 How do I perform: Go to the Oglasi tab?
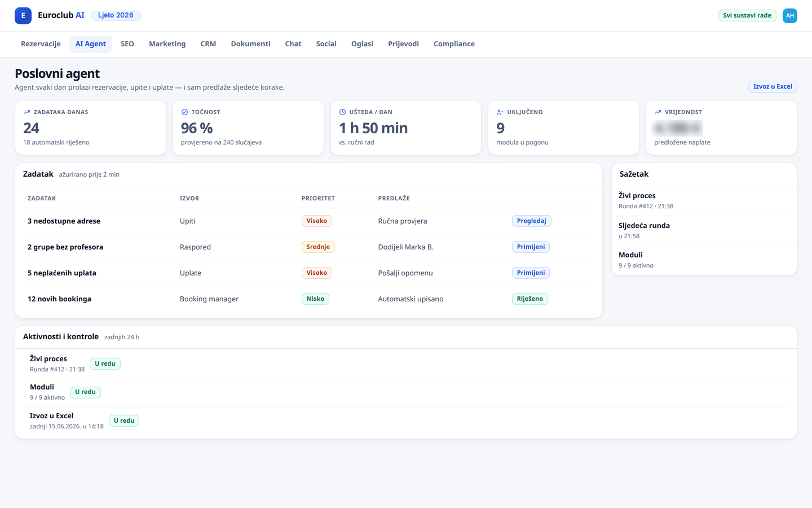(x=362, y=44)
